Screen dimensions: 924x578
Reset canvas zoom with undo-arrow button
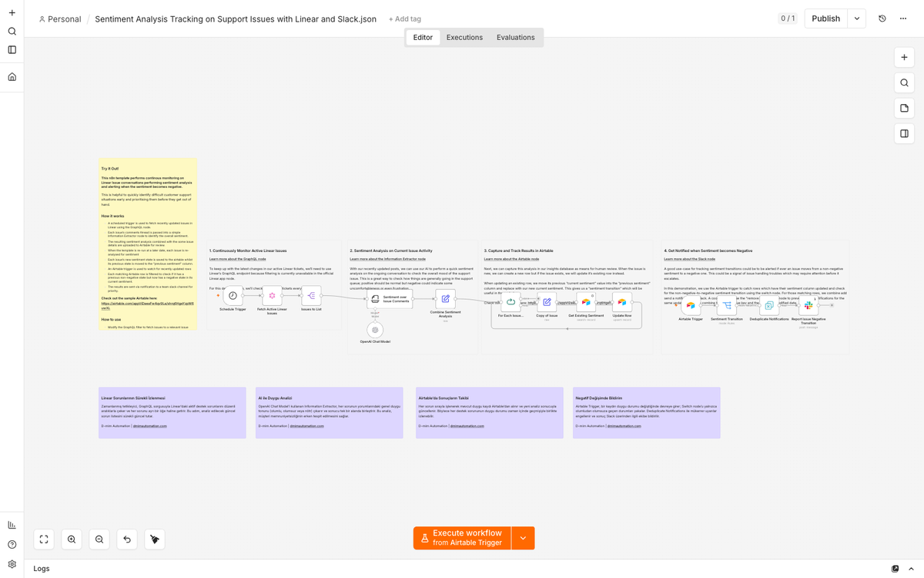[127, 539]
